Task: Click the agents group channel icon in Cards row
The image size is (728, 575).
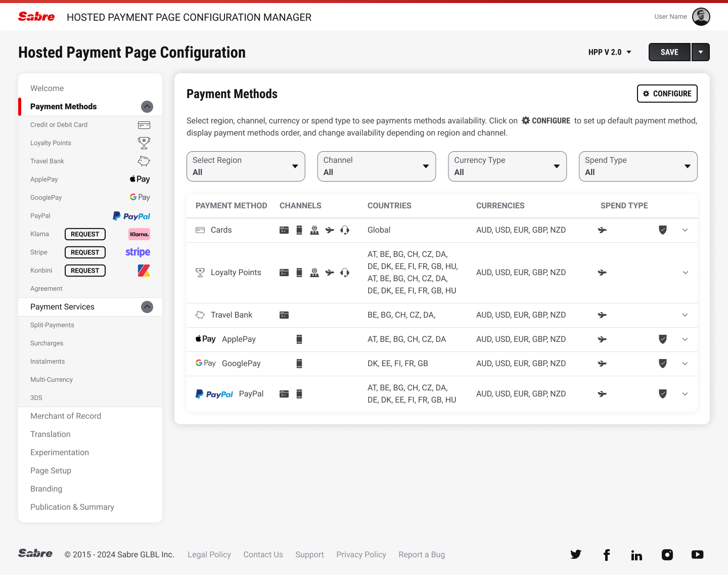Action: [x=314, y=230]
